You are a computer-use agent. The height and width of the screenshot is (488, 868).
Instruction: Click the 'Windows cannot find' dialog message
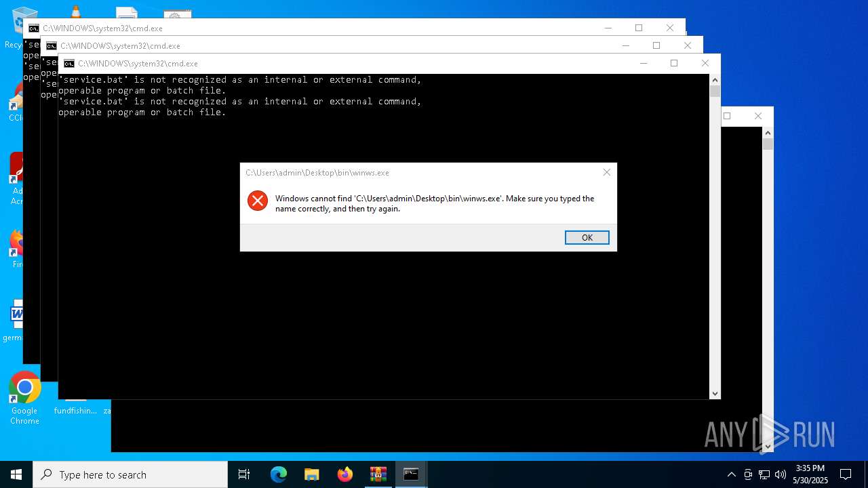point(435,203)
